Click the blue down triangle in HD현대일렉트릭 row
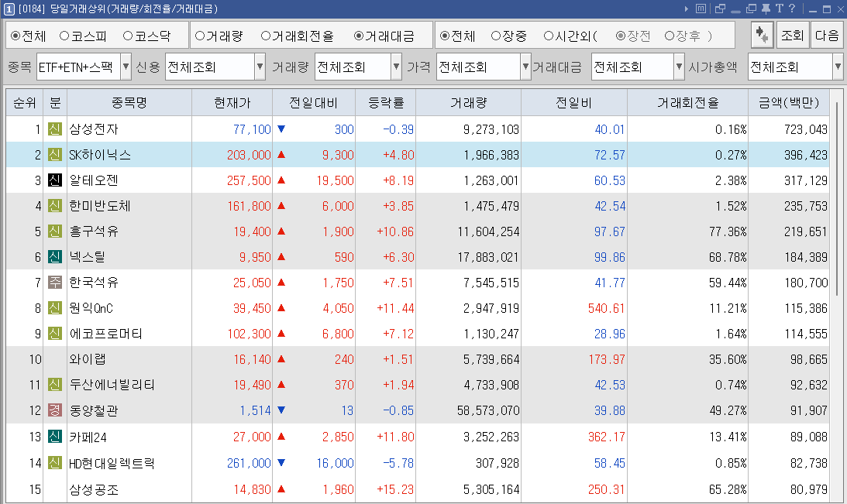847x504 pixels. [281, 462]
